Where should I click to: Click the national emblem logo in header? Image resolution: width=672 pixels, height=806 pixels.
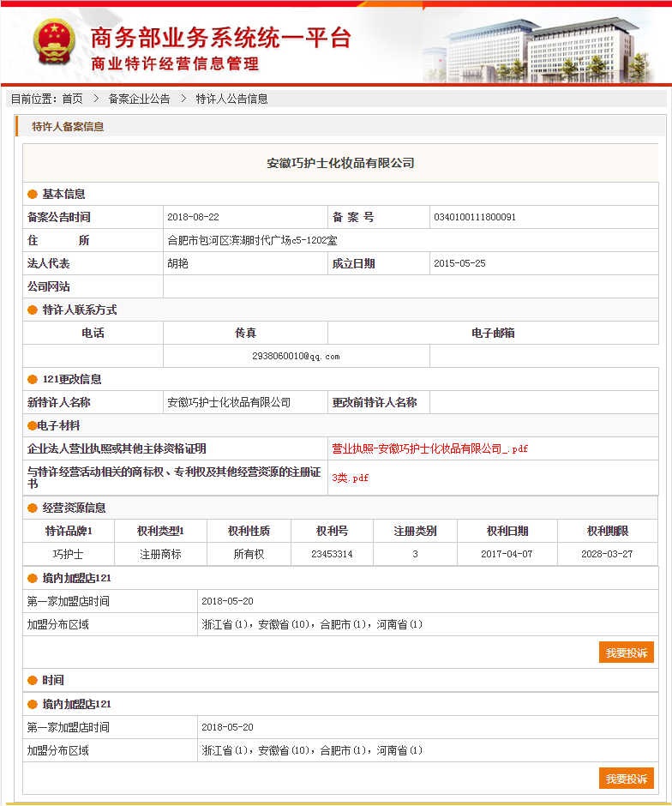tap(54, 41)
